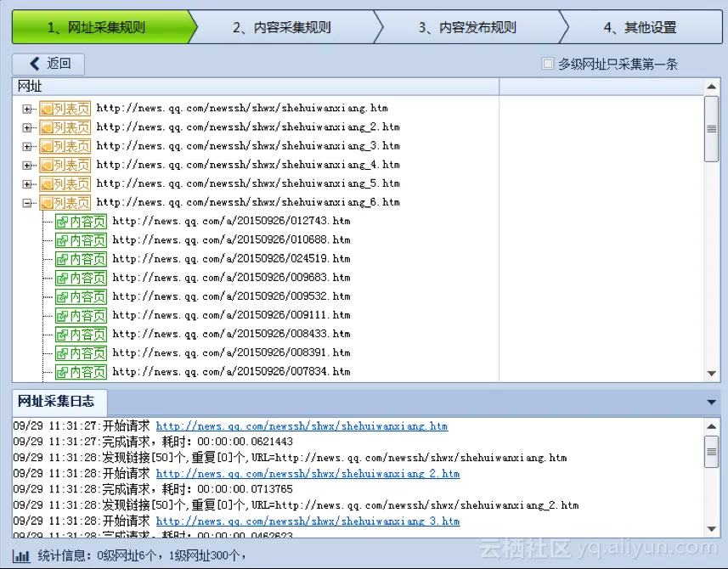The image size is (728, 569).
Task: Select content URL 20150926/008433.htm
Action: 231,334
